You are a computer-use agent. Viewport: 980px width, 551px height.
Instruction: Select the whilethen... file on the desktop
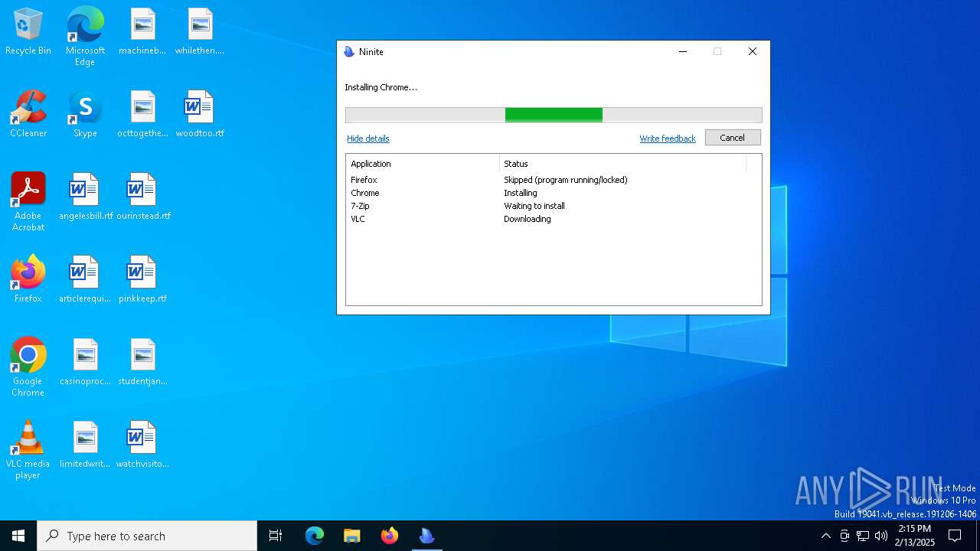click(x=200, y=32)
